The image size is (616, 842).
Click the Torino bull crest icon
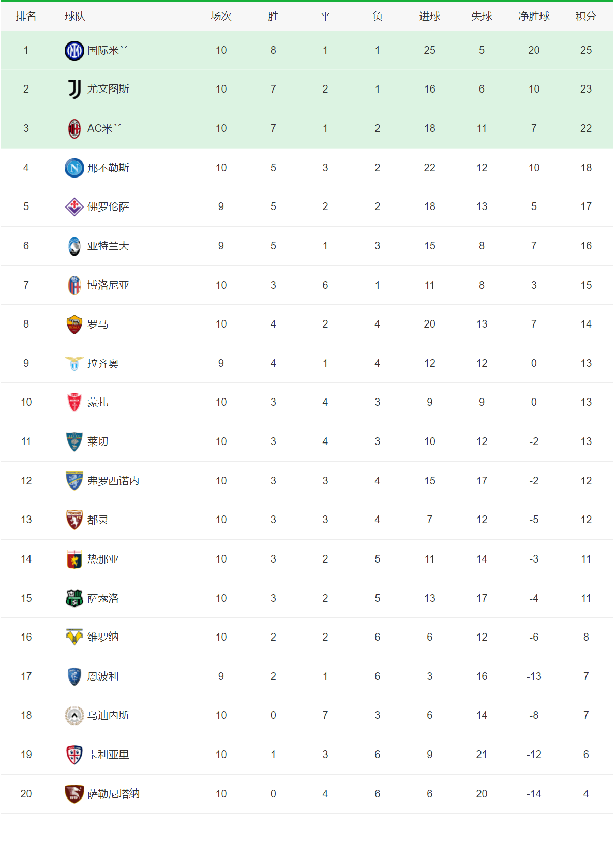74,520
